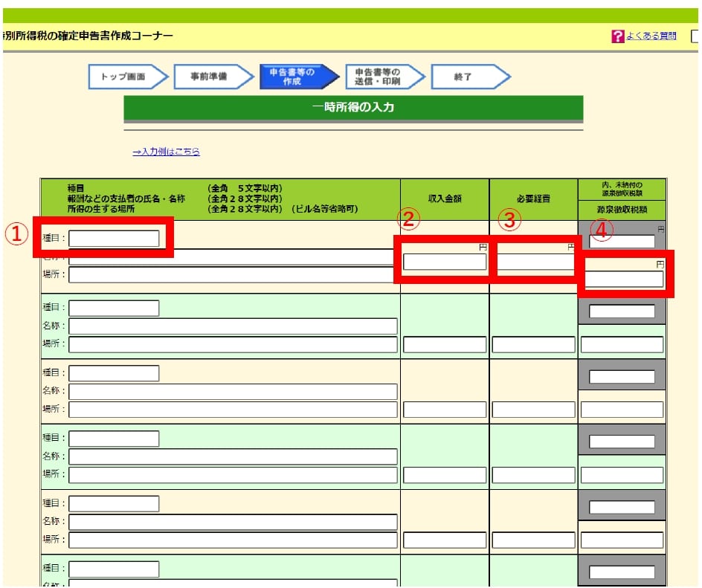Click the 源泉徴収税額 column header

click(622, 210)
